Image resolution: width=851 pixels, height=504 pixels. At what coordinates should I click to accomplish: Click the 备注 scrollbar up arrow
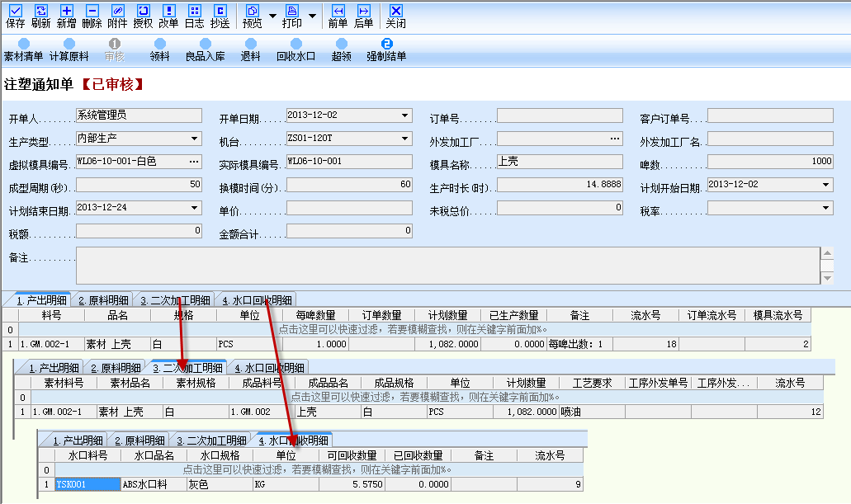coord(827,253)
